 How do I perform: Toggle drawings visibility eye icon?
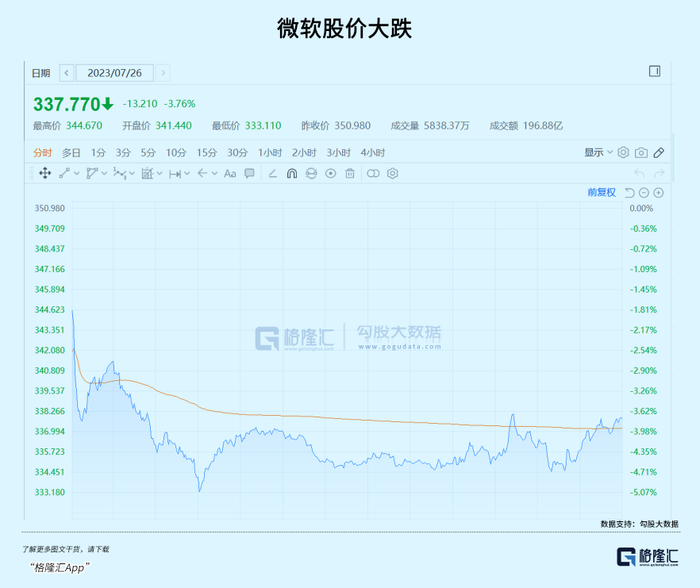click(x=330, y=173)
